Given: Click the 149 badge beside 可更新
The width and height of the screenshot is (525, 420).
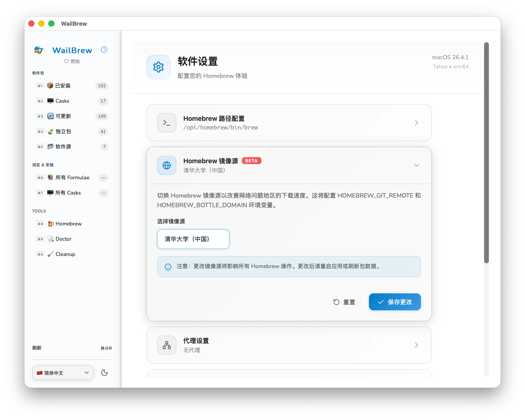Looking at the screenshot, I should [x=102, y=116].
